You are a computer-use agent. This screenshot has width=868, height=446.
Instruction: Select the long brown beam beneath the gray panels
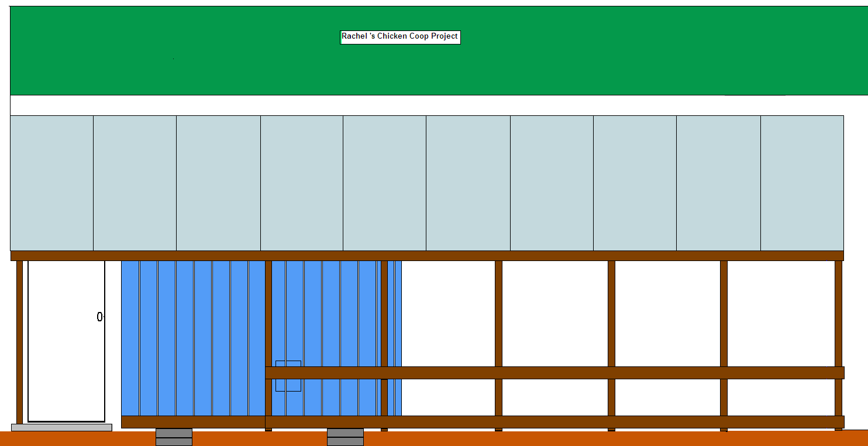point(427,256)
